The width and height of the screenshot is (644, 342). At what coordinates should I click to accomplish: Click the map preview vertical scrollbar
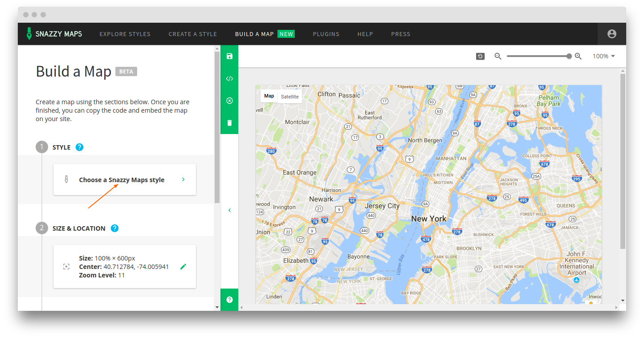[623, 161]
